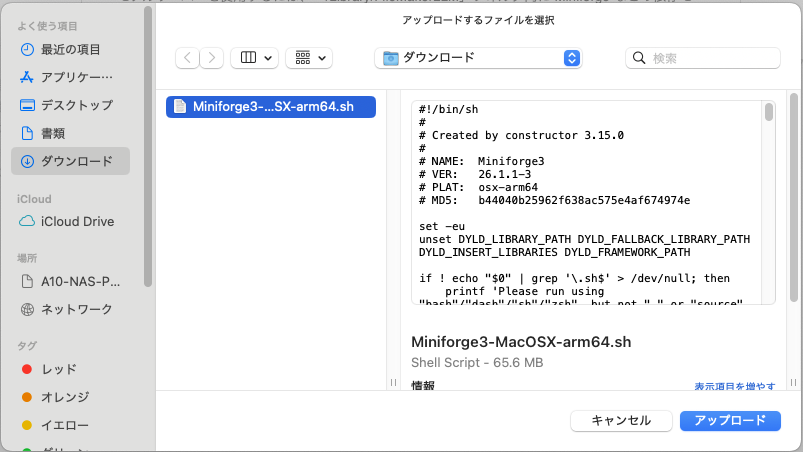The image size is (803, 452).
Task: Click the document icon beside 書類
Action: point(27,134)
